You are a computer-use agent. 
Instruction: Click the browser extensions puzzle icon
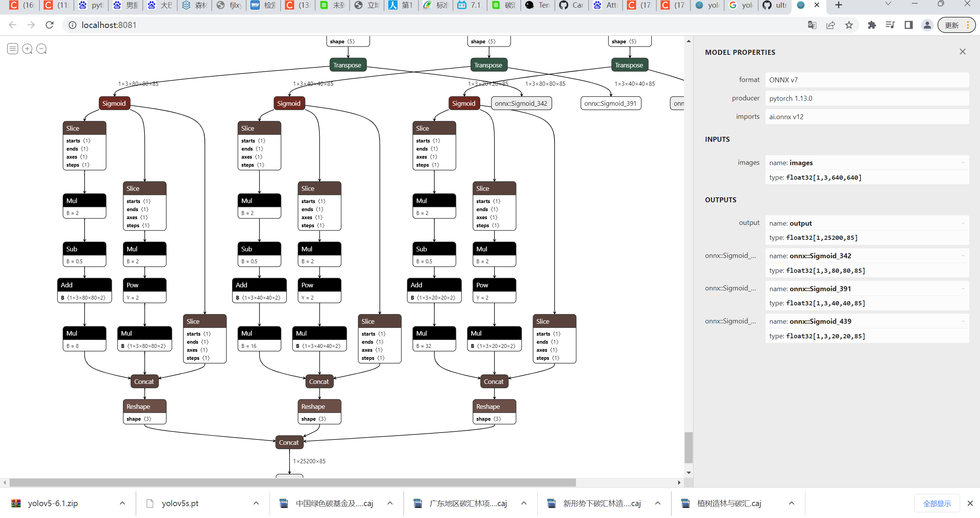872,25
